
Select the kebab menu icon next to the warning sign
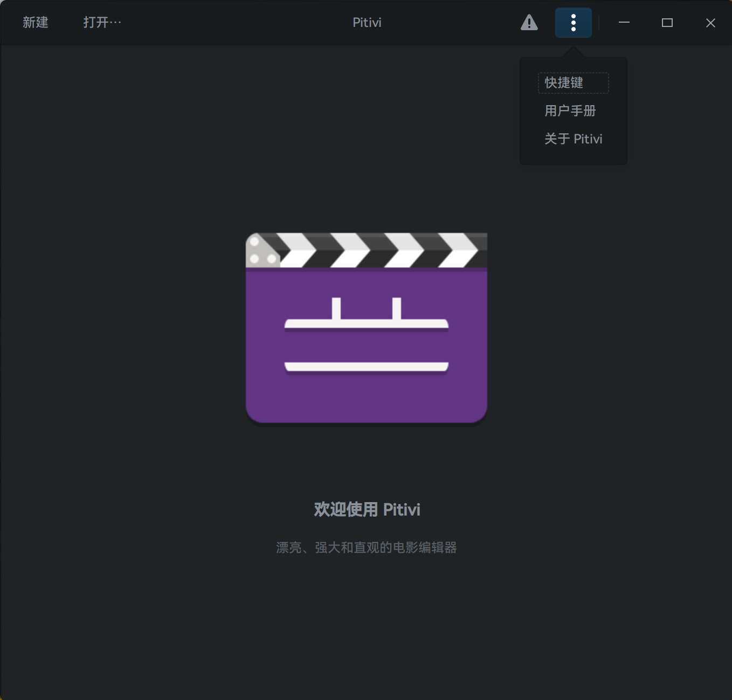tap(573, 23)
